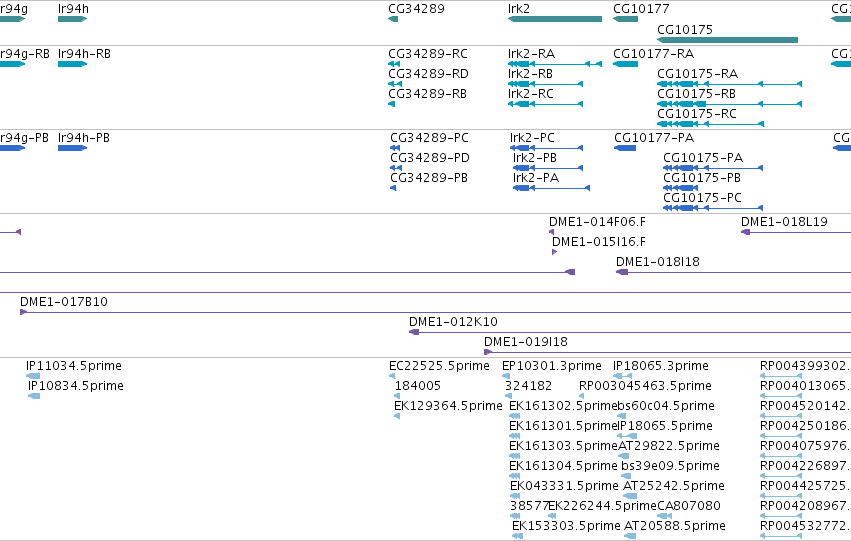Click EST EK161303.5prime
The height and width of the screenshot is (541, 851).
pos(563,447)
